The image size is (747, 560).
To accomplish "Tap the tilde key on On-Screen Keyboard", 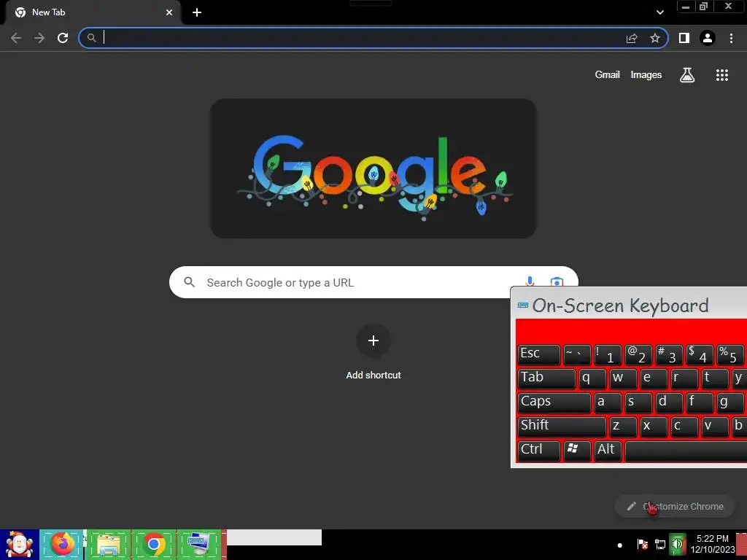I will [577, 355].
